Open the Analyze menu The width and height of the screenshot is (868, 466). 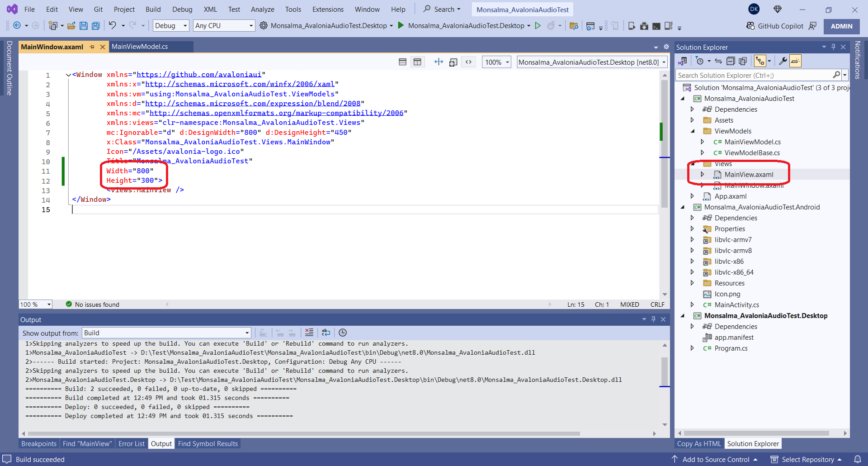click(263, 9)
